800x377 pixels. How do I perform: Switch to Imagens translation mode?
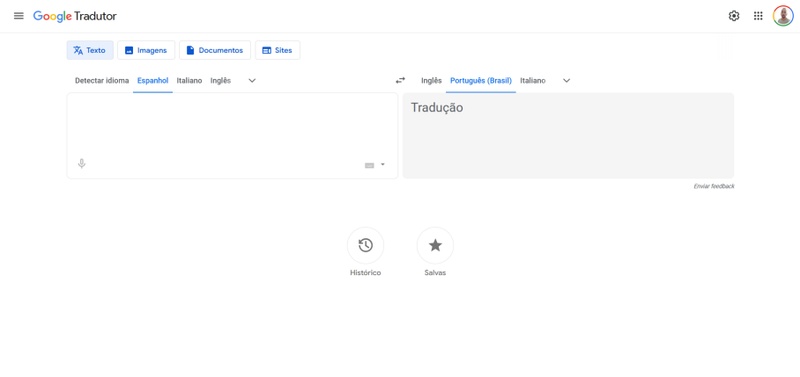(x=146, y=50)
